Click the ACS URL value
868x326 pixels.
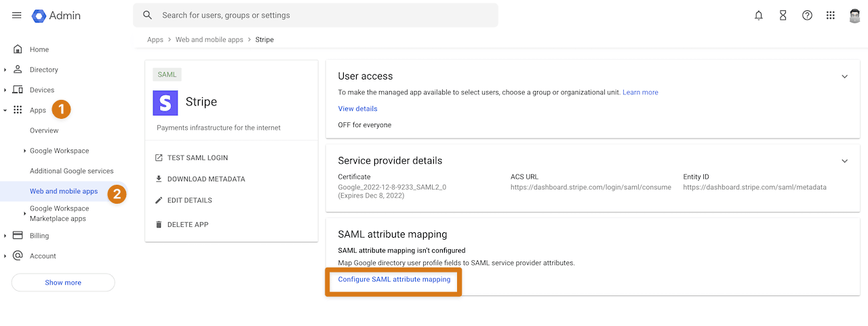tap(591, 187)
